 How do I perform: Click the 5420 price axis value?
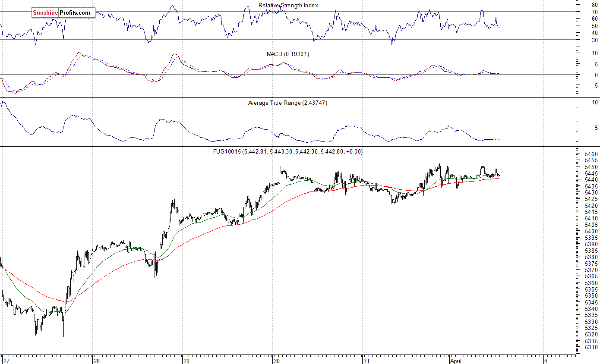(x=591, y=206)
